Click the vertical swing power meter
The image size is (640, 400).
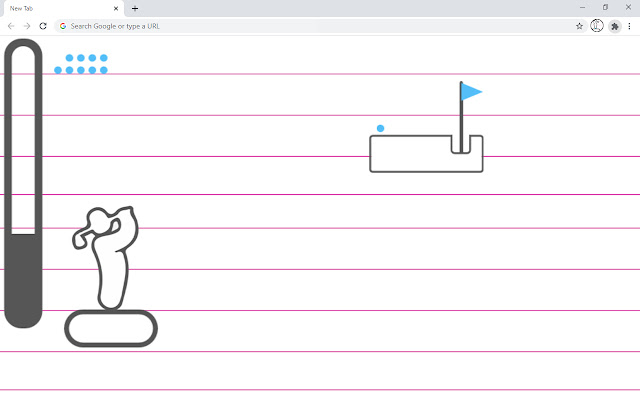point(22,183)
